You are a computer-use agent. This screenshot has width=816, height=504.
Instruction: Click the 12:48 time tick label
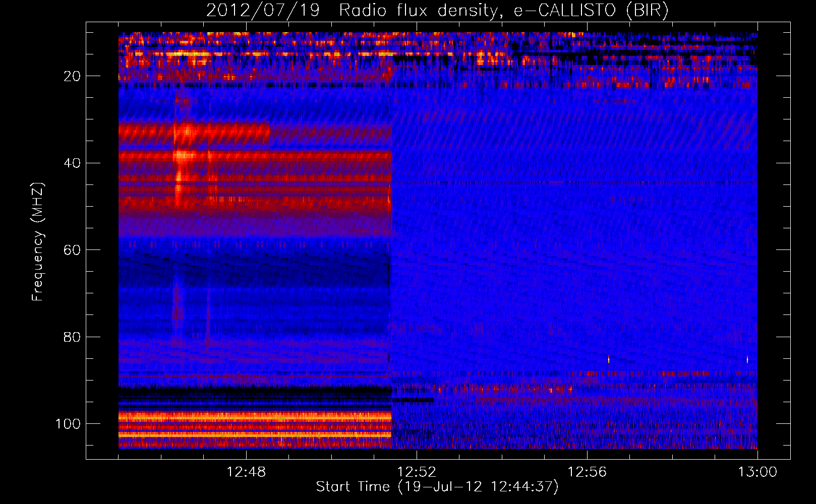(x=246, y=472)
